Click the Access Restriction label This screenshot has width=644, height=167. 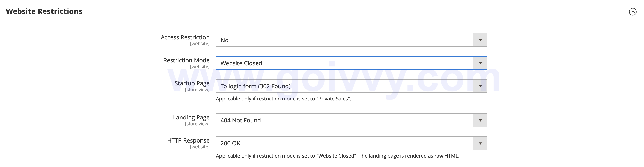tap(185, 37)
